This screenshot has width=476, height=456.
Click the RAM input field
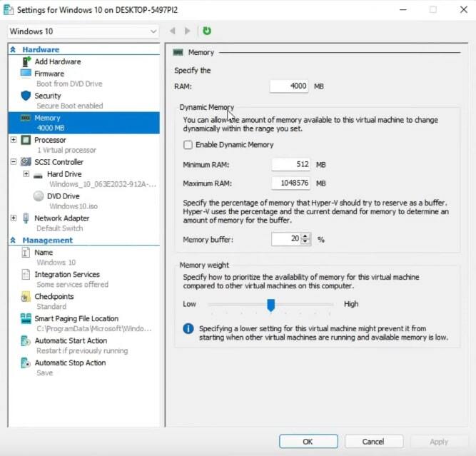(x=289, y=86)
